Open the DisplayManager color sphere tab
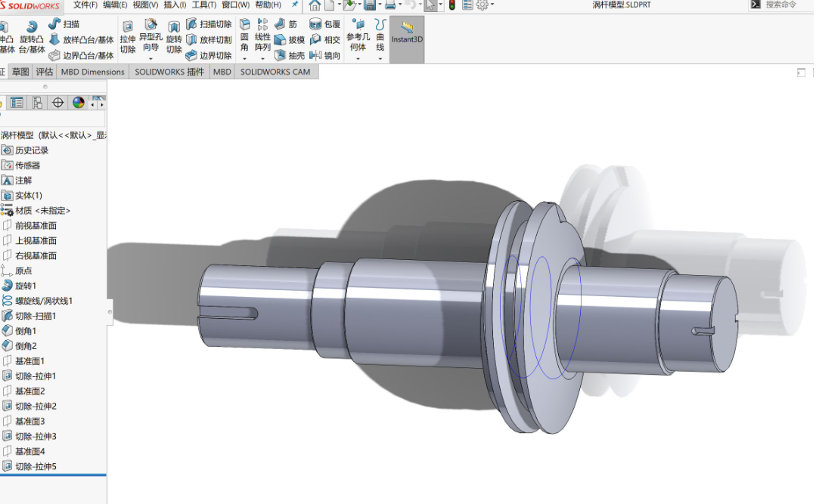 tap(79, 103)
